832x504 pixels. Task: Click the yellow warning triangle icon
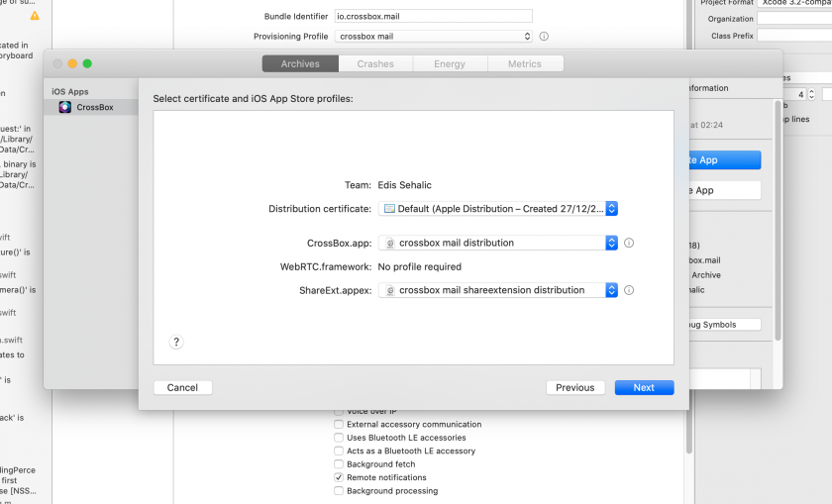pos(35,16)
